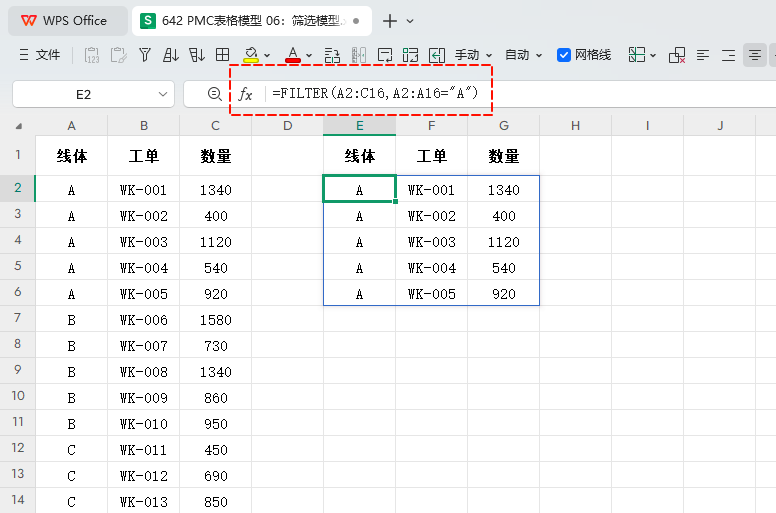This screenshot has width=776, height=513.
Task: Click cell C7 with value 1580
Action: coord(216,320)
